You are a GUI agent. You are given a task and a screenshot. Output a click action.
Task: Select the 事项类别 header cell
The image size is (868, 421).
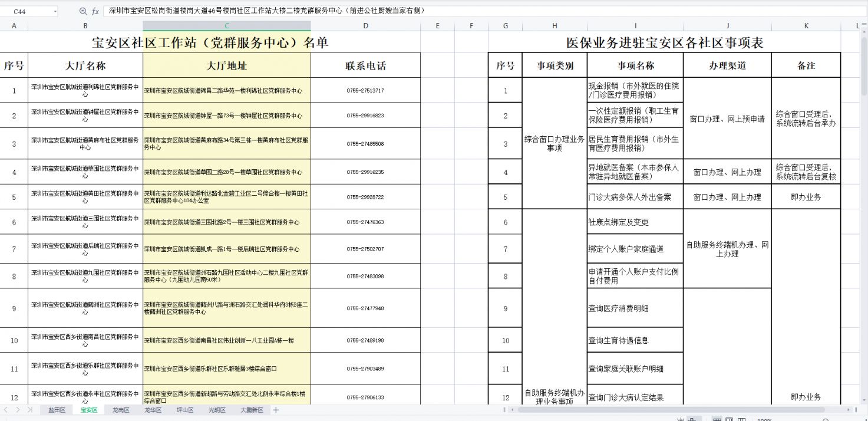tap(555, 65)
